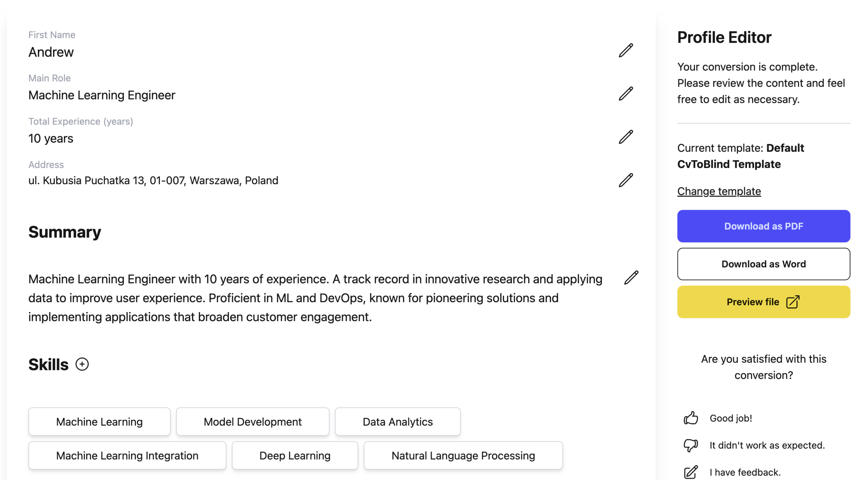This screenshot has height=480, width=868.
Task: Edit the First Name field pencil icon
Action: click(626, 51)
